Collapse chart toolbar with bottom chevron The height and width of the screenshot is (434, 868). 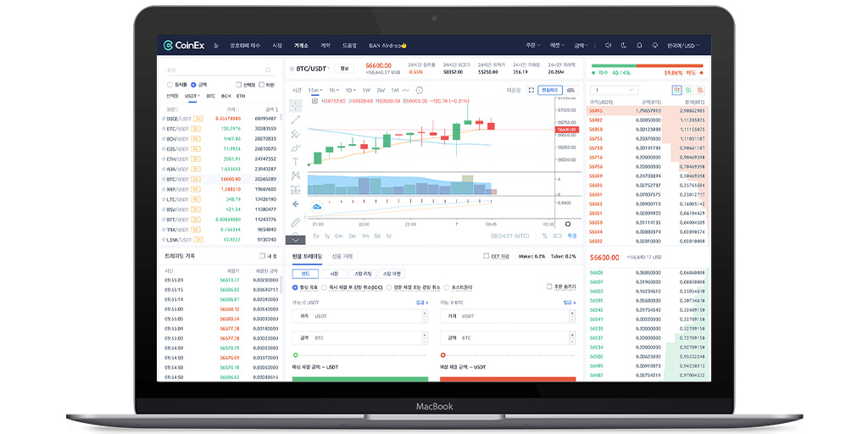(x=296, y=240)
